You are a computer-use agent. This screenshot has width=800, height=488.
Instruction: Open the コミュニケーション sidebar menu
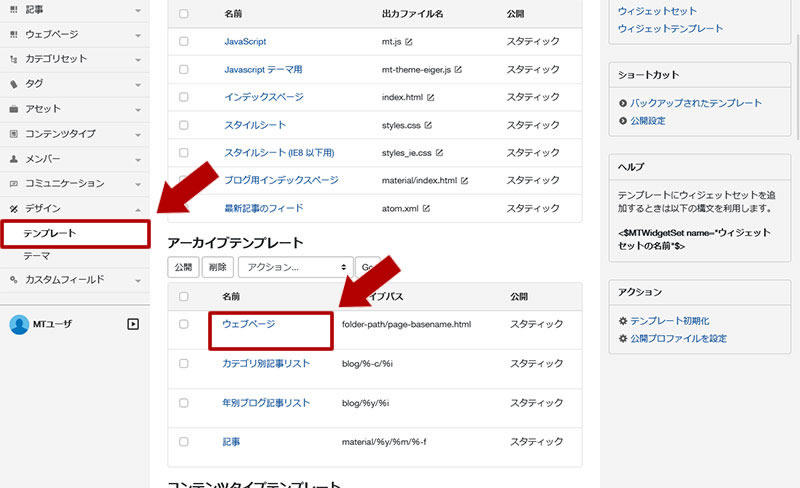pos(74,183)
